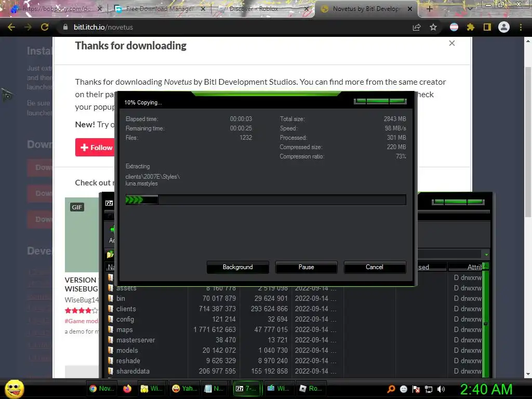This screenshot has height=399, width=532.
Task: Select the bin folder in 7-Zip
Action: pyautogui.click(x=294, y=298)
